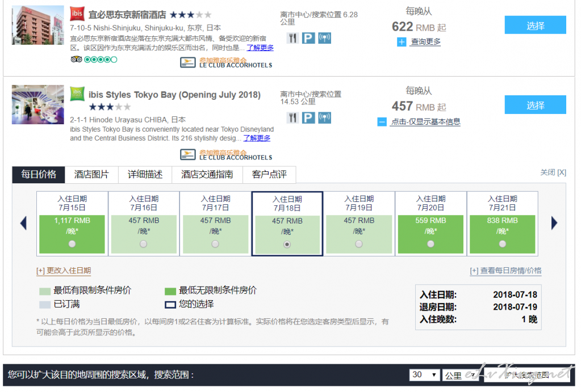
Task: Expand [+] 更改入住日期 option
Action: [x=64, y=271]
